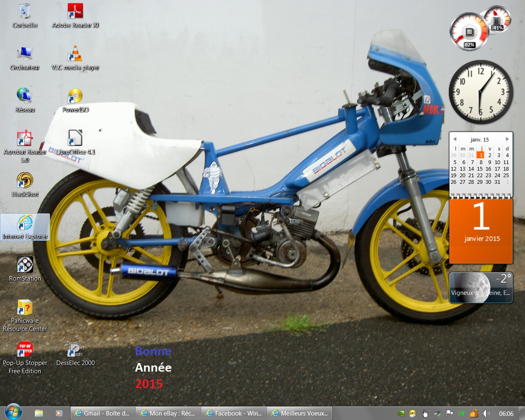Screen dimensions: 525x420
Task: Open the Vigneux-sur-Seine weather gadget
Action: click(x=481, y=288)
